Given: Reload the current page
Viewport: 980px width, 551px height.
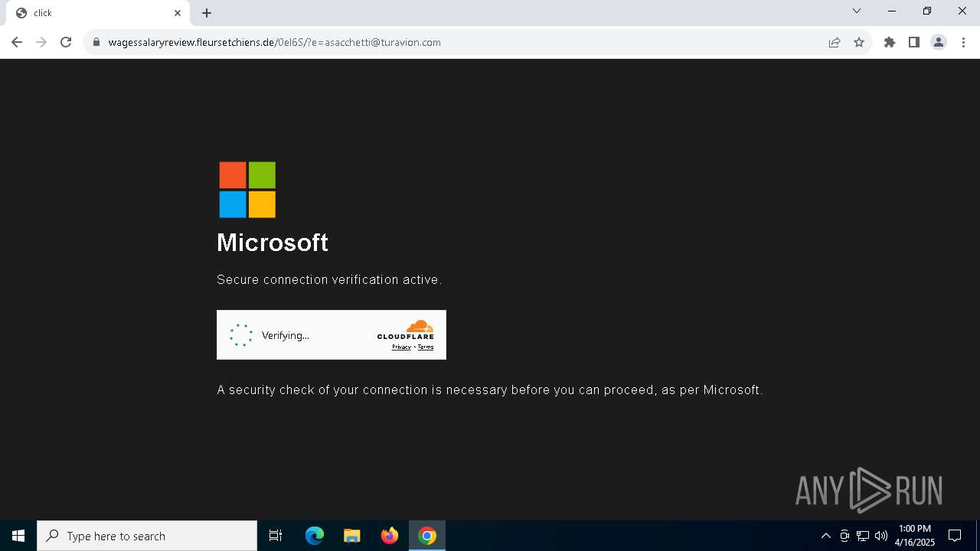Looking at the screenshot, I should point(66,42).
